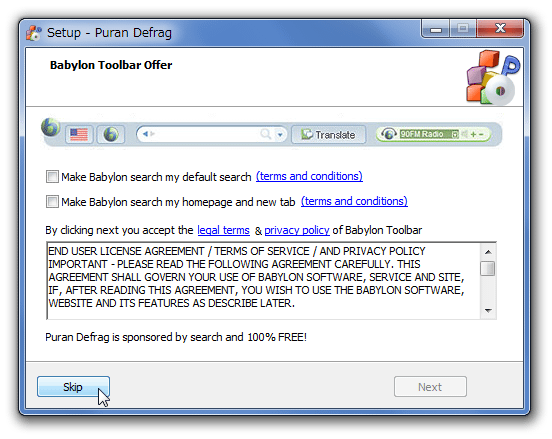Click the US flag toolbar icon
This screenshot has height=439, width=552.
click(x=79, y=134)
